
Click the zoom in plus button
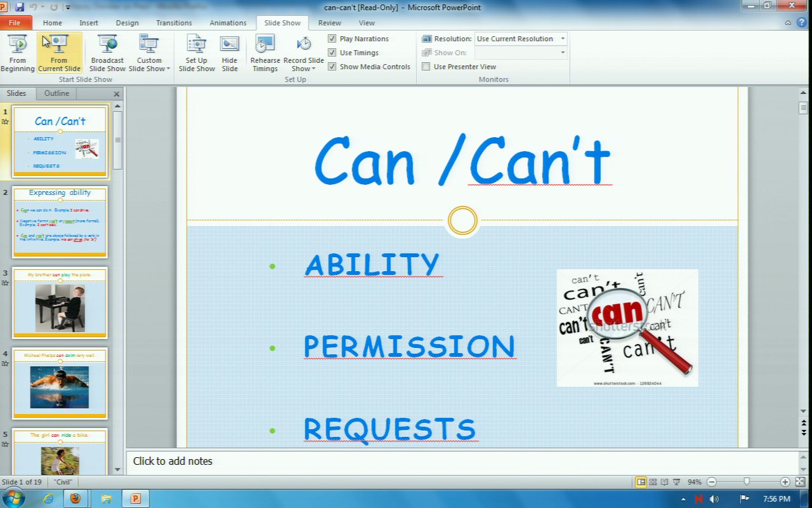pos(785,482)
